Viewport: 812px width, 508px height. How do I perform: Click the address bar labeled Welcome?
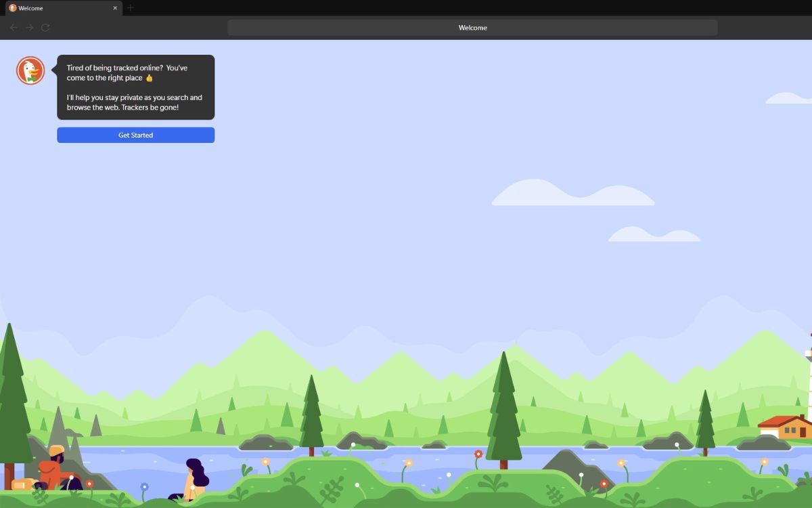(473, 27)
